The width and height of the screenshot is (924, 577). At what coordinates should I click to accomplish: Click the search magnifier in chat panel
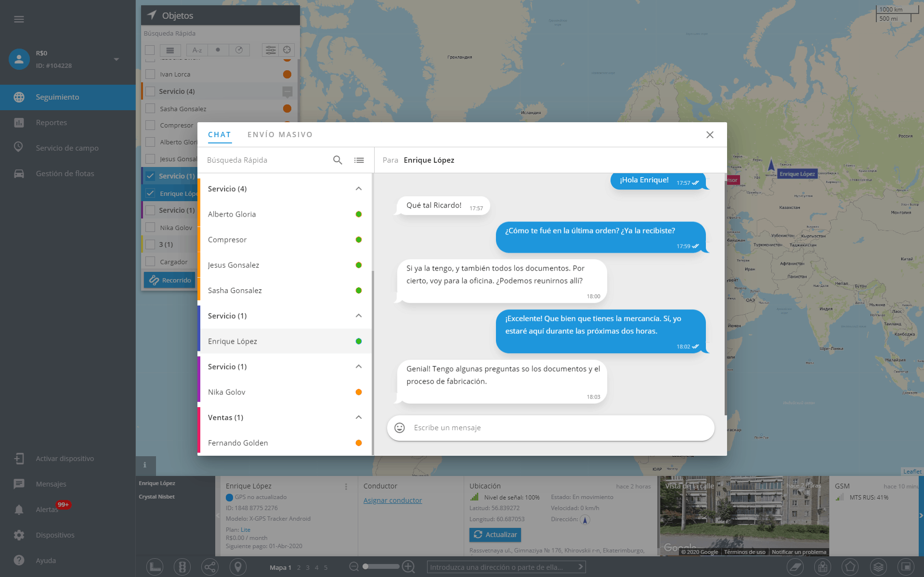(x=338, y=160)
